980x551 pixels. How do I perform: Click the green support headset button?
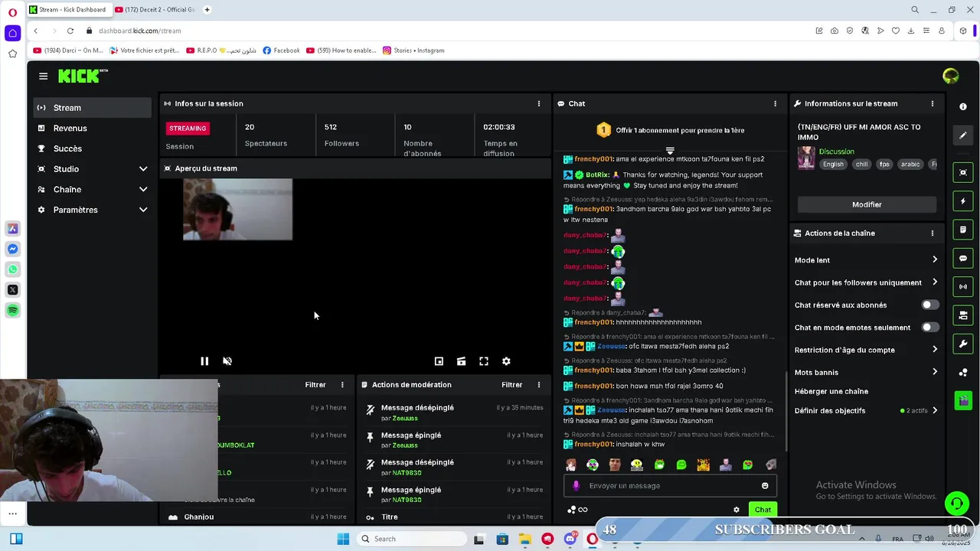coord(956,504)
